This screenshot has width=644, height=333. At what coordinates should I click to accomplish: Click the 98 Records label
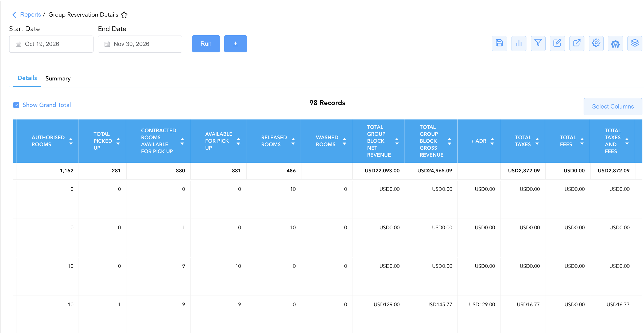[x=327, y=103]
